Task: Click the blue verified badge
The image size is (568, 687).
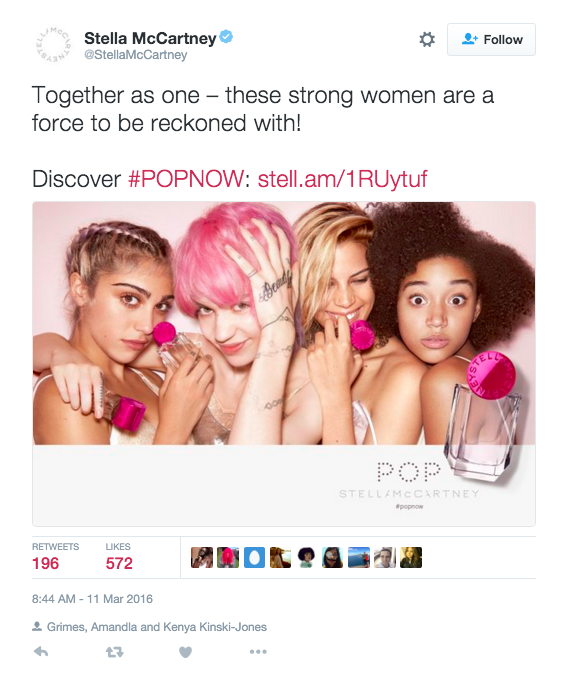Action: click(x=226, y=37)
